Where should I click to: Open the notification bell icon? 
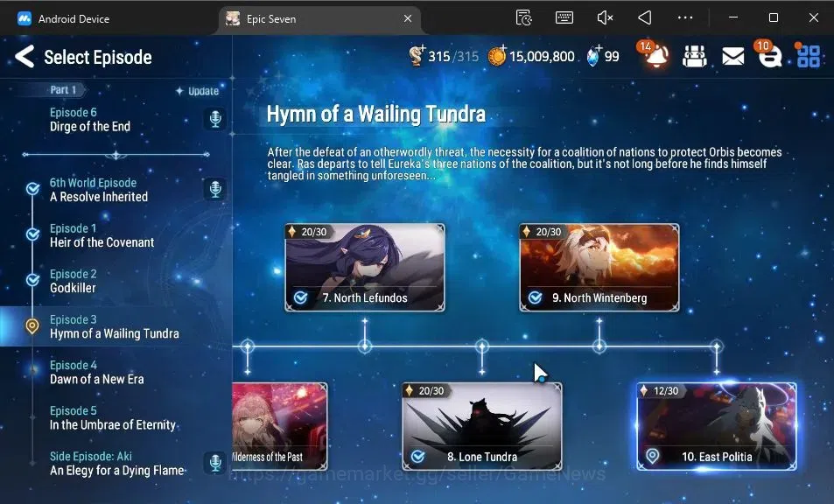[x=655, y=56]
